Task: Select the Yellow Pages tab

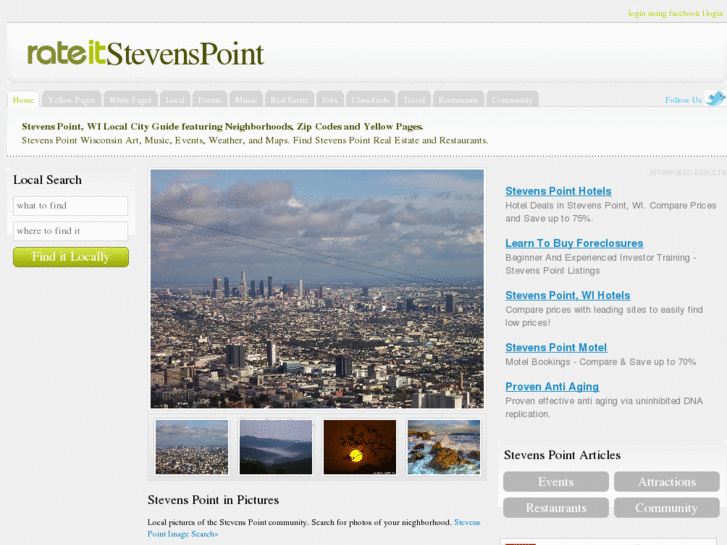Action: (x=71, y=100)
